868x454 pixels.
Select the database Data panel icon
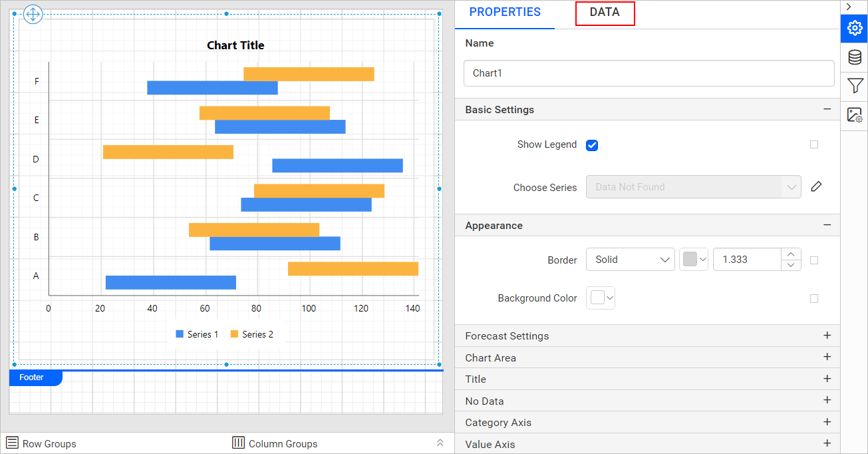pyautogui.click(x=854, y=57)
